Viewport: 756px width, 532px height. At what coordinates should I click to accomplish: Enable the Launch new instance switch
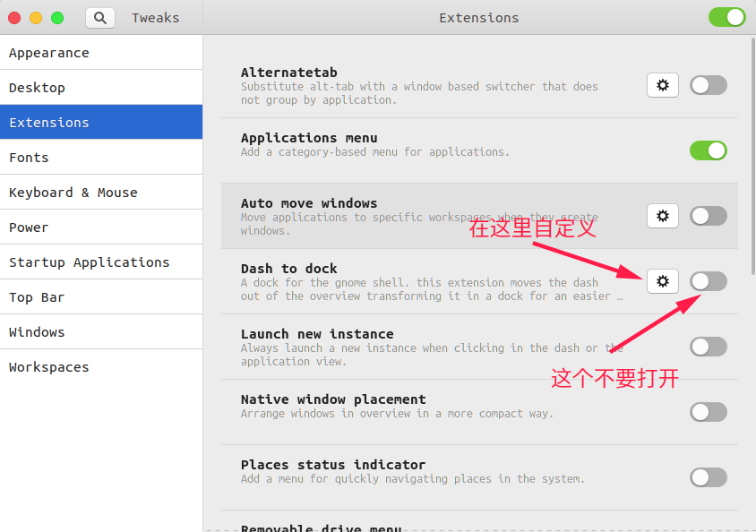pyautogui.click(x=709, y=347)
